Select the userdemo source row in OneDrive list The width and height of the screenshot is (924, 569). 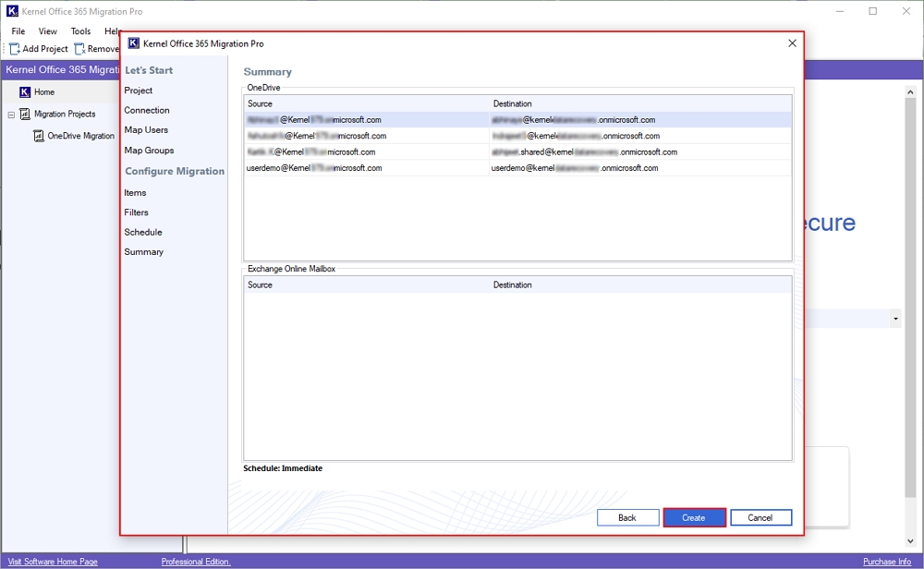(314, 168)
